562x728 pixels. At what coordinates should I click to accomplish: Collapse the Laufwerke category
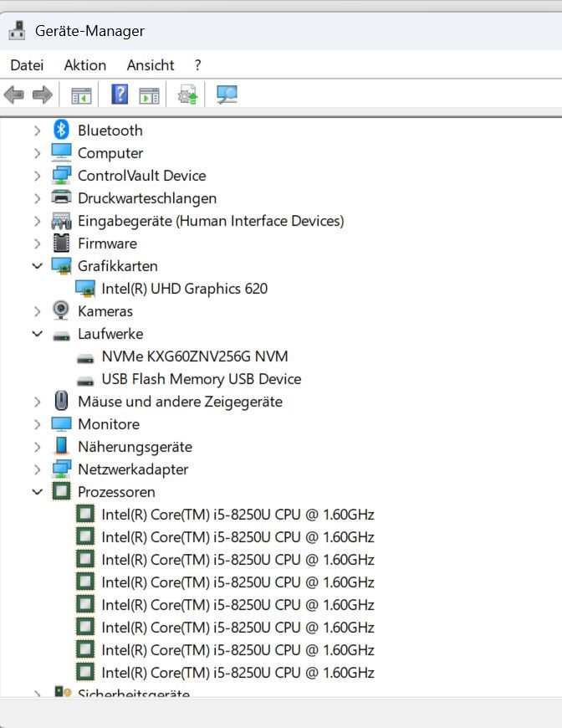(x=37, y=333)
